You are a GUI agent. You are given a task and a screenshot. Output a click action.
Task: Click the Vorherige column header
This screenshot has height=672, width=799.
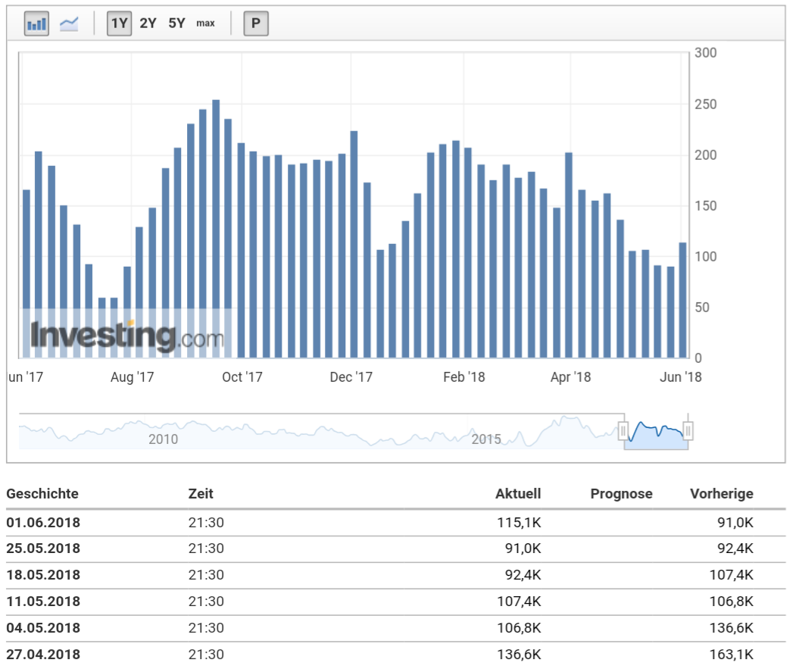(x=722, y=494)
